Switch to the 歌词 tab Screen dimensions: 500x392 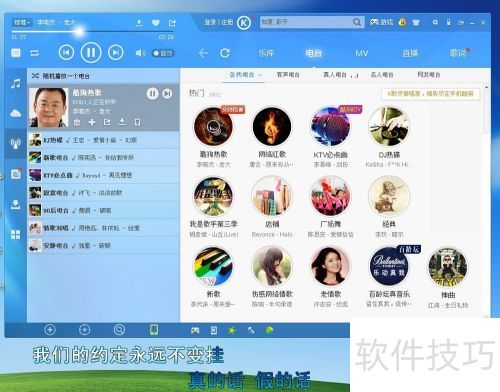click(x=458, y=53)
